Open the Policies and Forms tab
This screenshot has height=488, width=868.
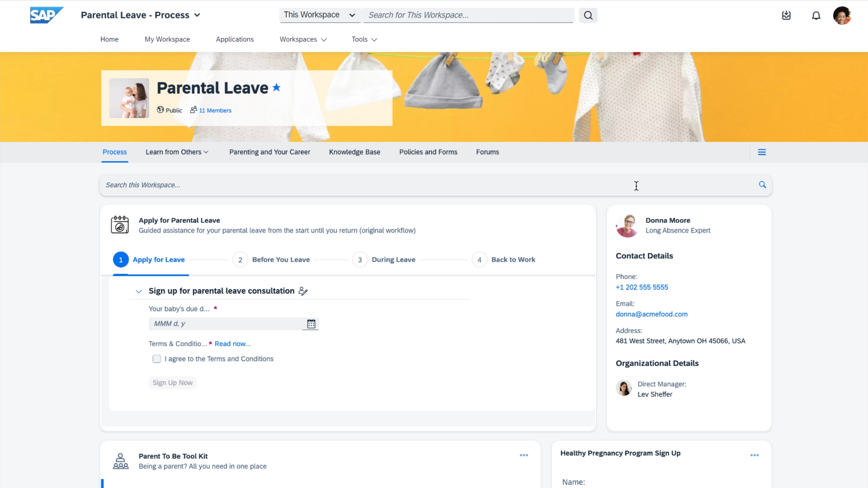[x=428, y=152]
